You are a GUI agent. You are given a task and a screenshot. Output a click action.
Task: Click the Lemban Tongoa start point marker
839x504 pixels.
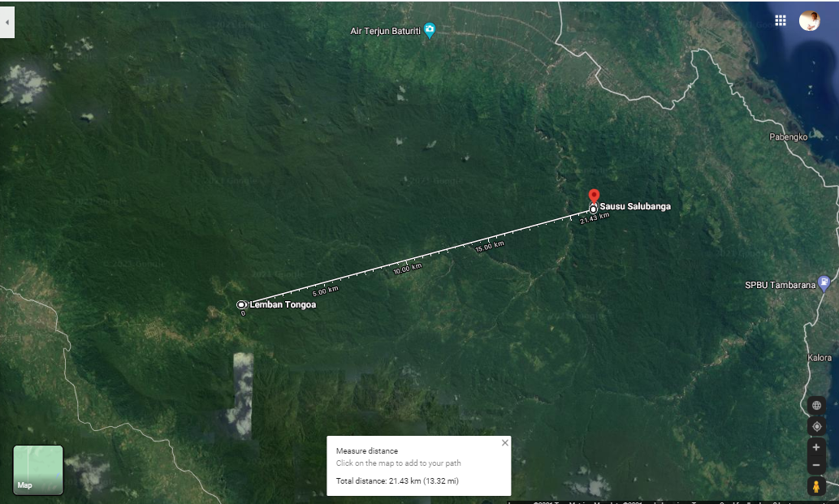pos(241,304)
